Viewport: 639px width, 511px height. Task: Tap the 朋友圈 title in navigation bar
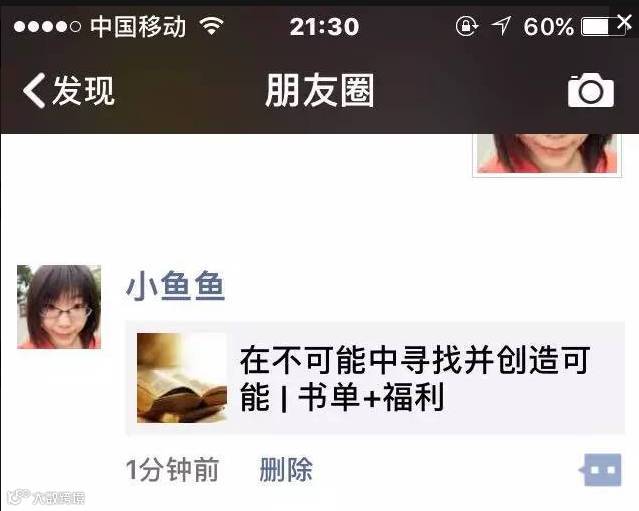click(x=320, y=90)
